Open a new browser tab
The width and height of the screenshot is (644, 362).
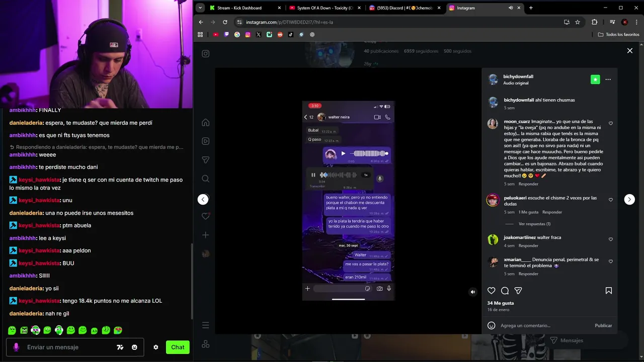pyautogui.click(x=531, y=8)
